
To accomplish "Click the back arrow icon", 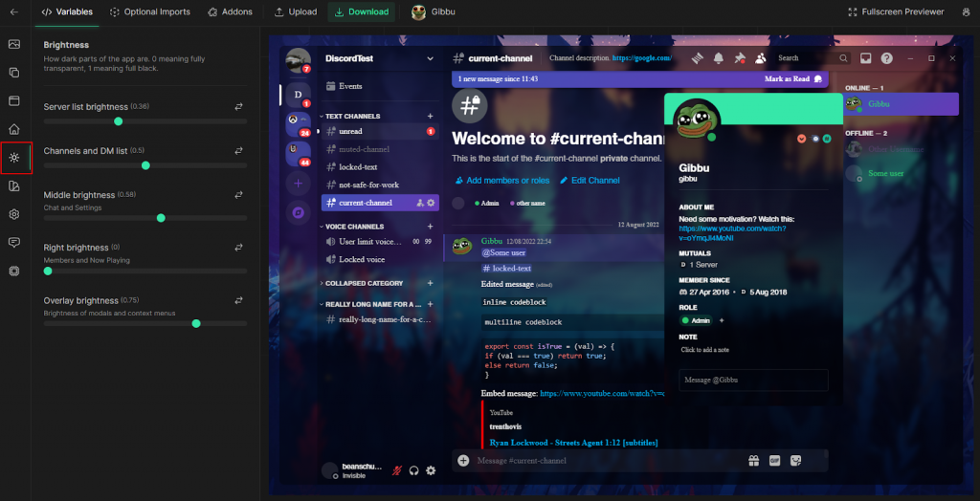I will click(14, 11).
